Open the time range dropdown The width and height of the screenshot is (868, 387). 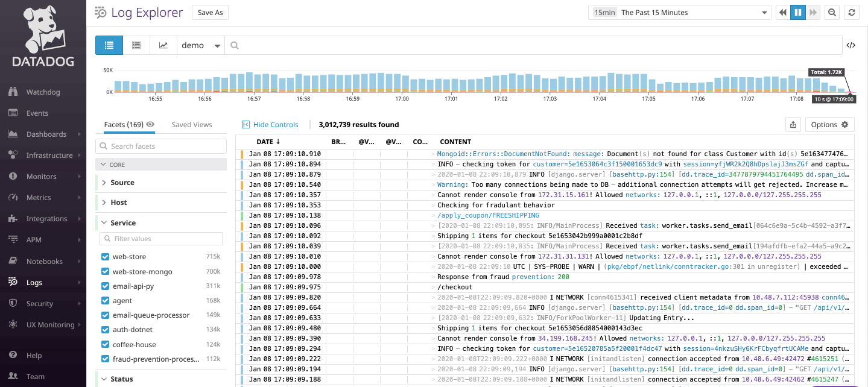click(679, 13)
